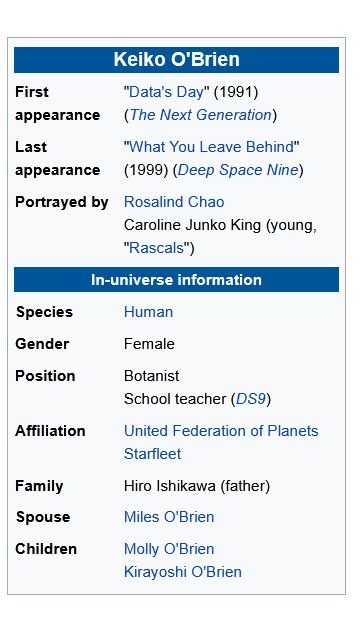Click the In-universe information header
364x642 pixels.
pos(176,280)
